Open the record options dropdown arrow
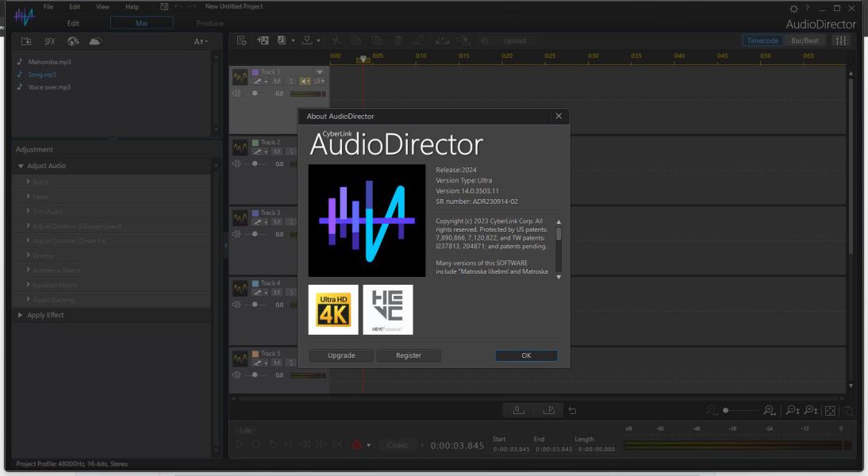This screenshot has height=476, width=868. [369, 445]
